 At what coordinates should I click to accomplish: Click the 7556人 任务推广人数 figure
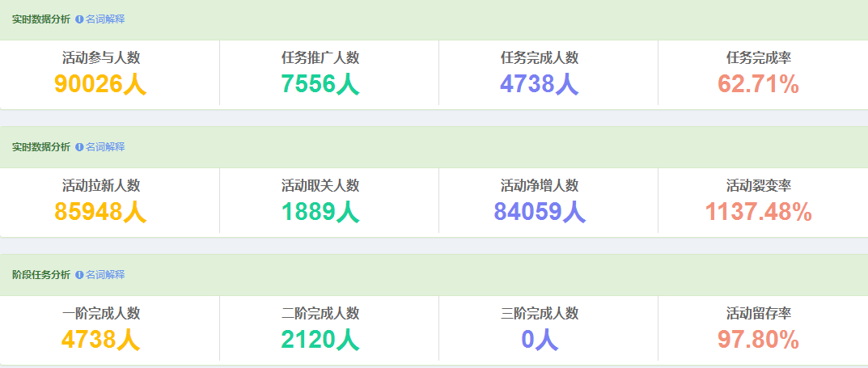pos(320,83)
